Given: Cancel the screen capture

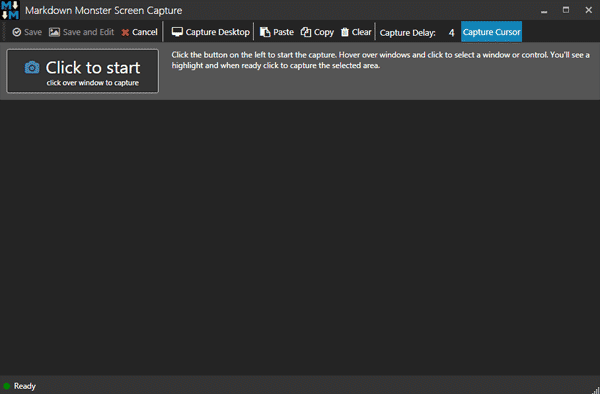Looking at the screenshot, I should click(139, 32).
